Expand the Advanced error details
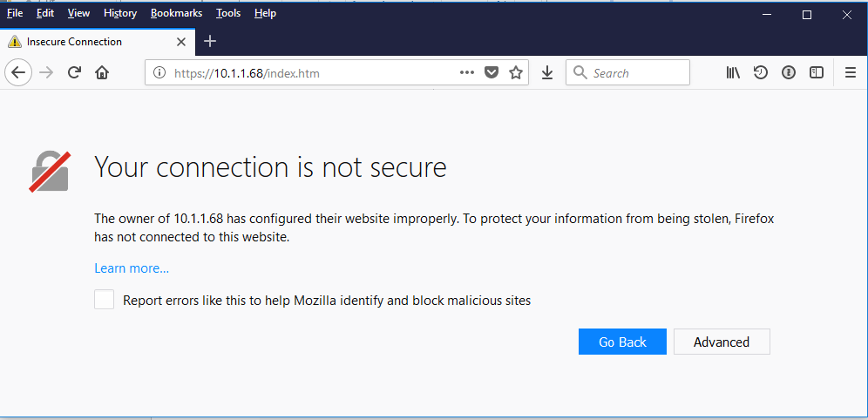 point(722,342)
